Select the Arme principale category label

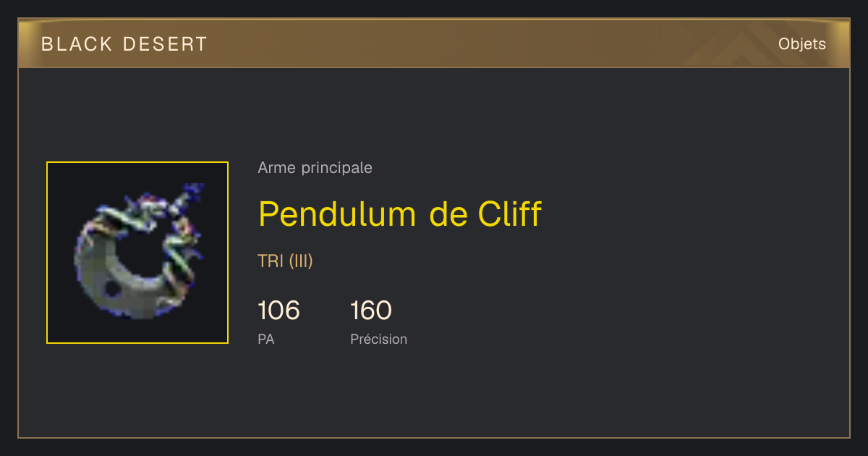pyautogui.click(x=315, y=168)
